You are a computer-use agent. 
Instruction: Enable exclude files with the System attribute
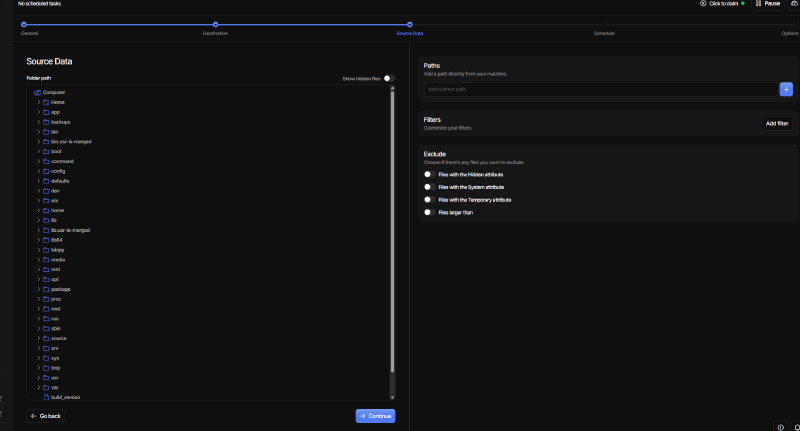429,187
